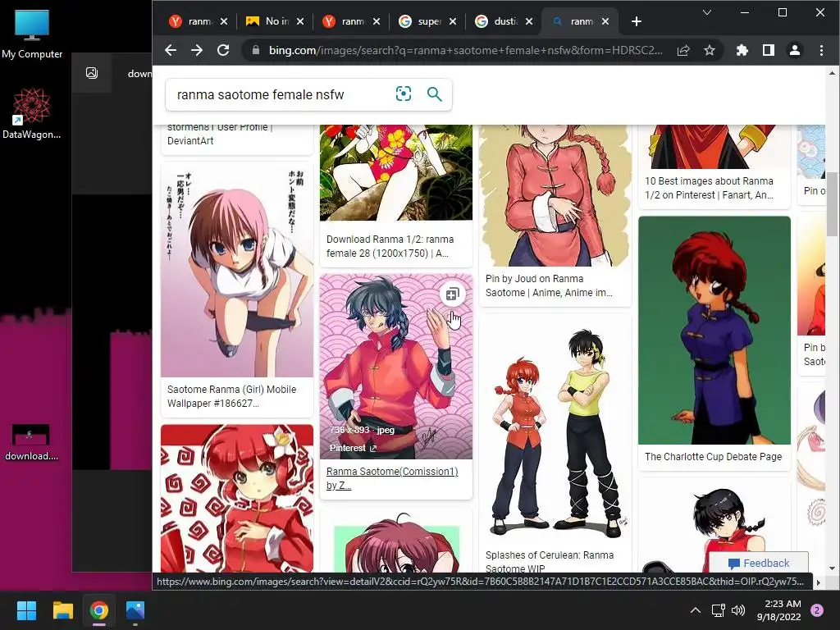Click the scrollbar up arrow

(x=832, y=73)
